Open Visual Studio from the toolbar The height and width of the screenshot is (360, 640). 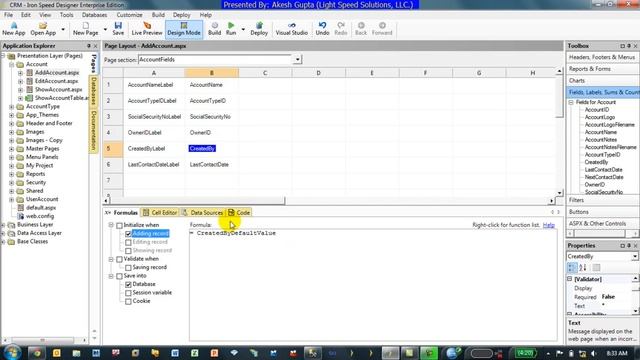[291, 29]
